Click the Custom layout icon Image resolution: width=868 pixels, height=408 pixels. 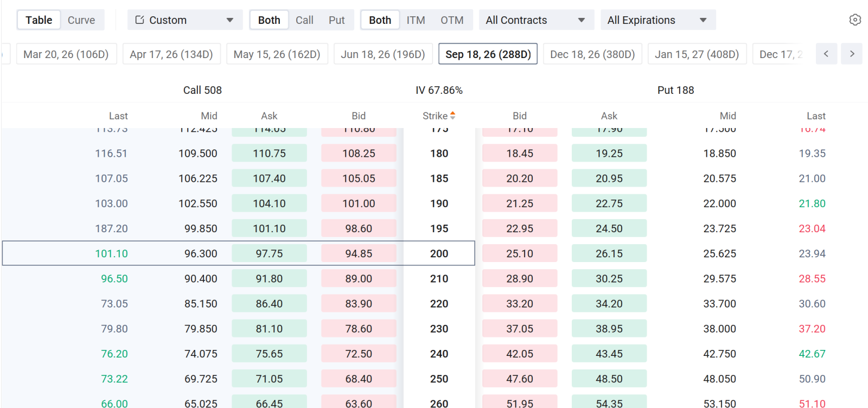(x=139, y=20)
